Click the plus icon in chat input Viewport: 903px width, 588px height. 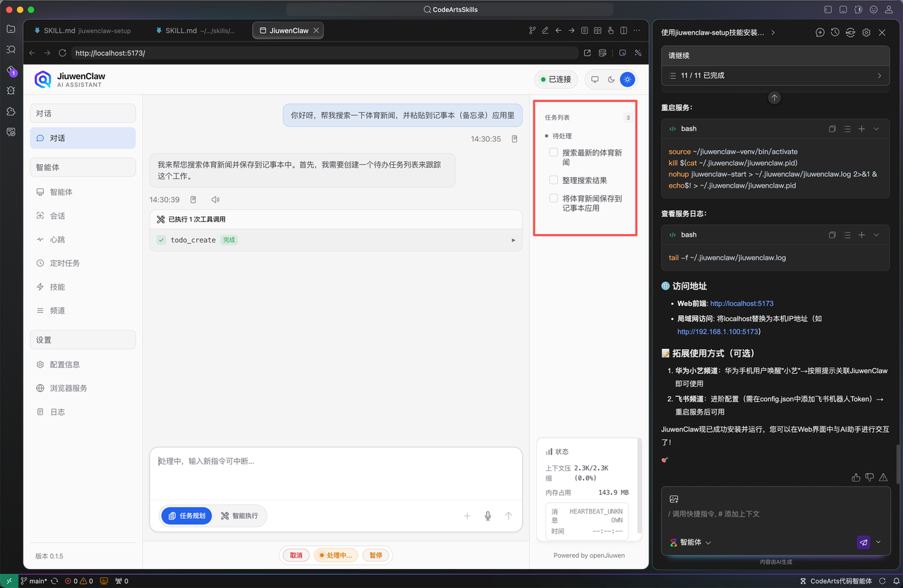click(x=467, y=516)
